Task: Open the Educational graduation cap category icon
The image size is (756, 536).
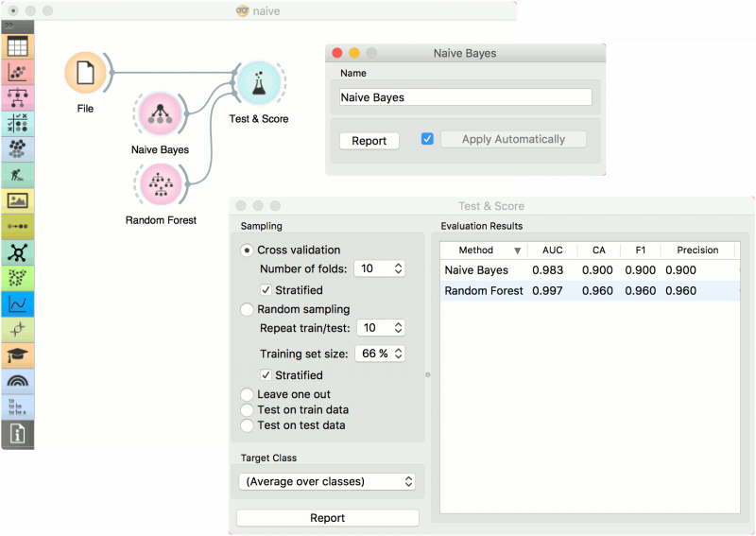Action: pos(17,355)
